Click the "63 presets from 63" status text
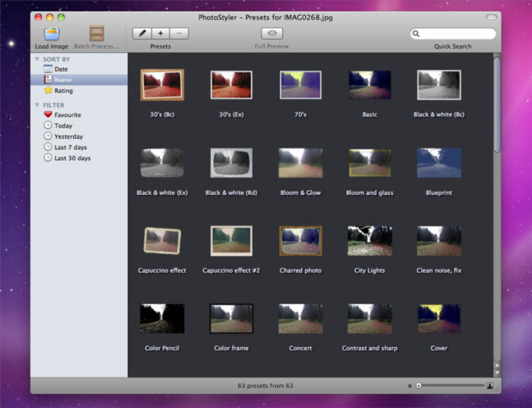Image resolution: width=532 pixels, height=408 pixels. 265,386
